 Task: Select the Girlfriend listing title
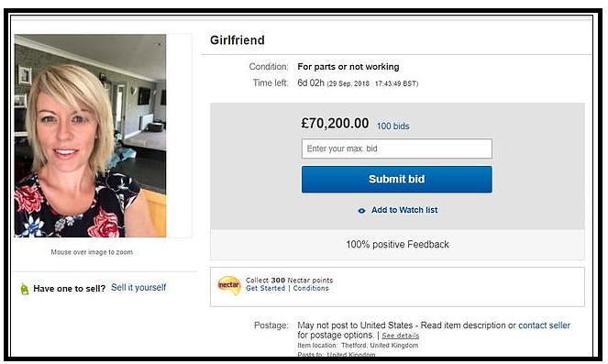238,40
